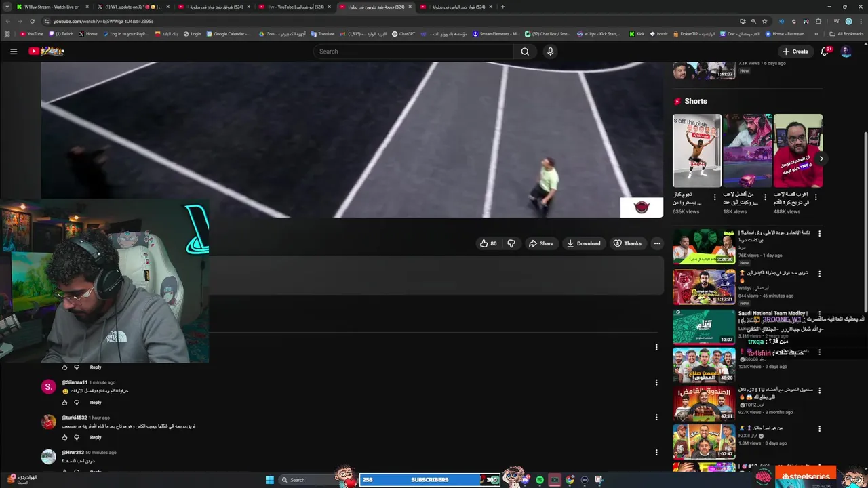The height and width of the screenshot is (488, 868).
Task: Open account avatar menu
Action: 846,52
